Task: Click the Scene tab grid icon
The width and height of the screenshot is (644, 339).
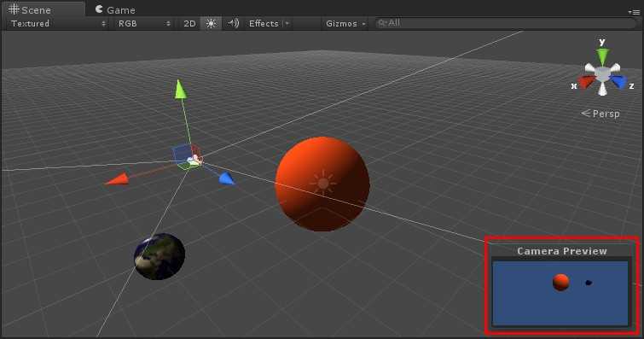Action: (x=14, y=9)
